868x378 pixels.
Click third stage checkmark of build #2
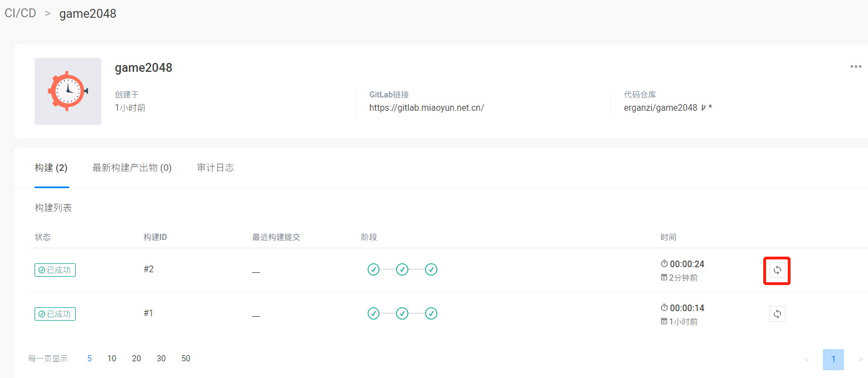point(431,269)
